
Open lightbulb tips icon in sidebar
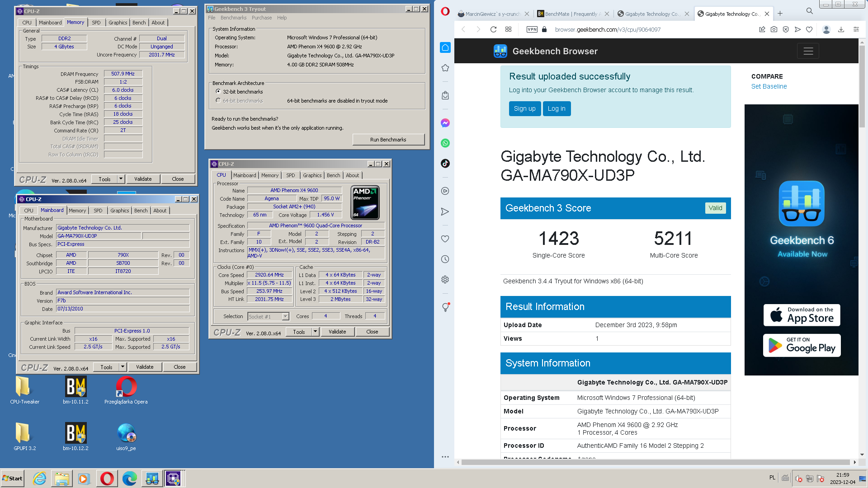(445, 307)
